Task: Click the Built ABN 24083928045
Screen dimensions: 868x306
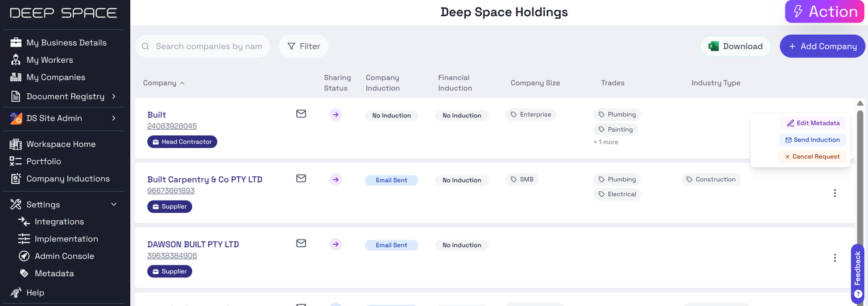Action: 172,126
